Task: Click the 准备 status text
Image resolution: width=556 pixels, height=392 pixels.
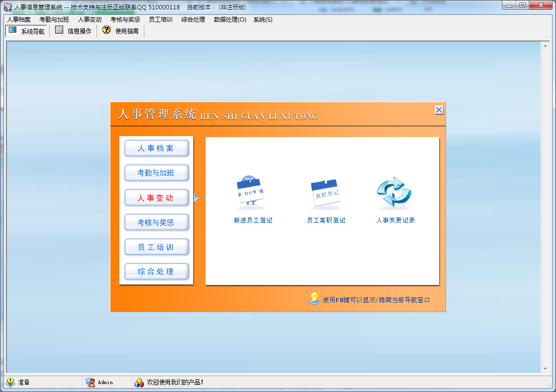Action: [24, 382]
